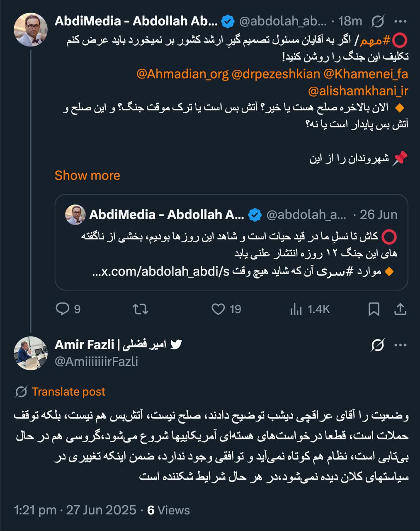Click Grok icon beside the 18m timestamp

pyautogui.click(x=378, y=21)
